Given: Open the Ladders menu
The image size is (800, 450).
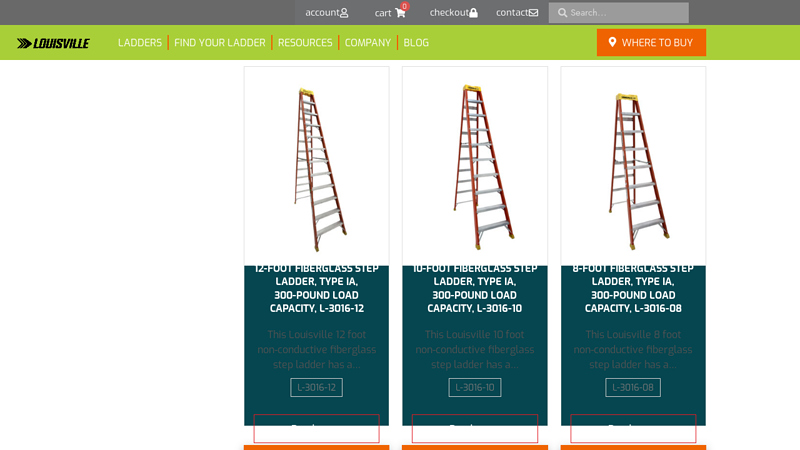Looking at the screenshot, I should click(140, 43).
